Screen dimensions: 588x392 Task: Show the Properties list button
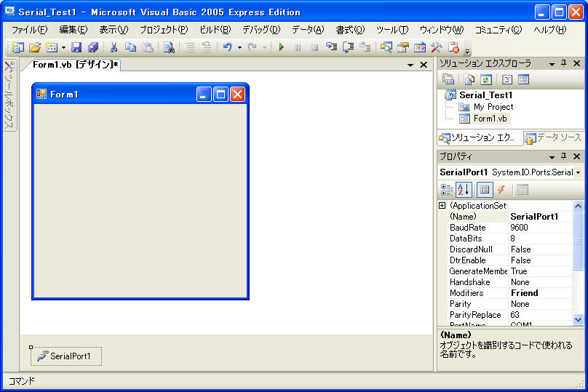pos(485,190)
